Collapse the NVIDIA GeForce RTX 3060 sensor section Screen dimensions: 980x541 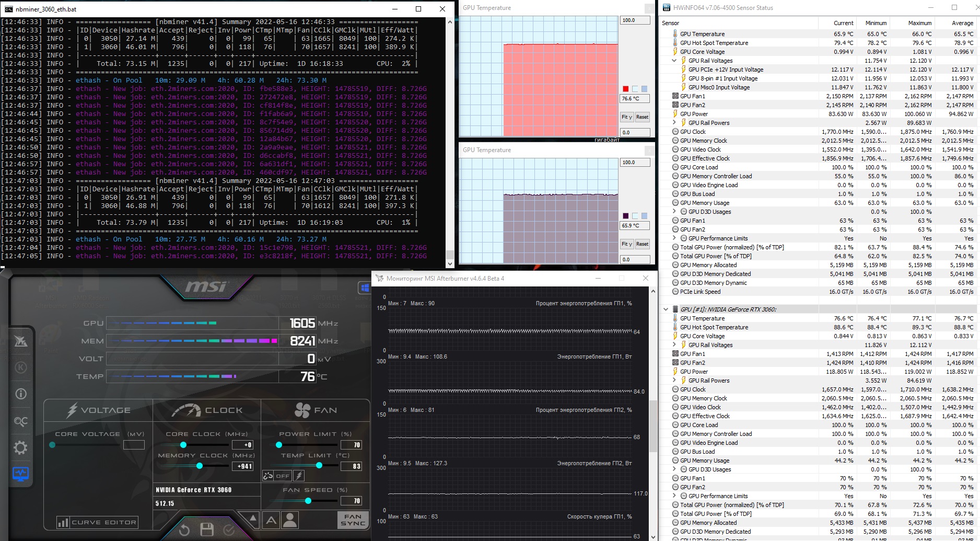[x=666, y=309]
